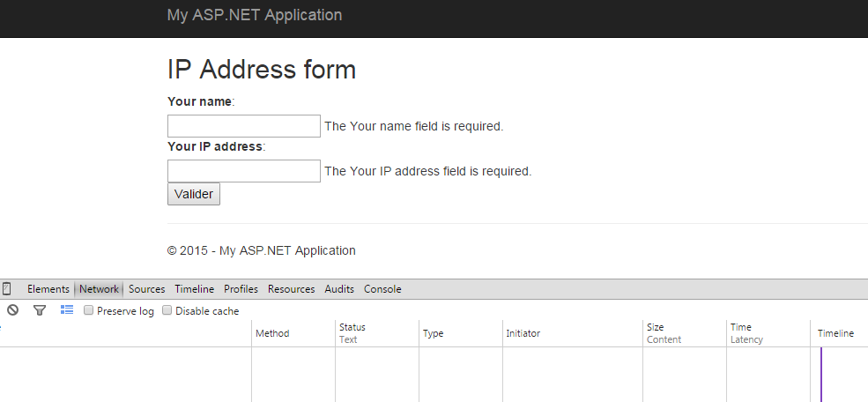Enable the Disable cache checkbox
This screenshot has width=868, height=402.
pos(167,311)
